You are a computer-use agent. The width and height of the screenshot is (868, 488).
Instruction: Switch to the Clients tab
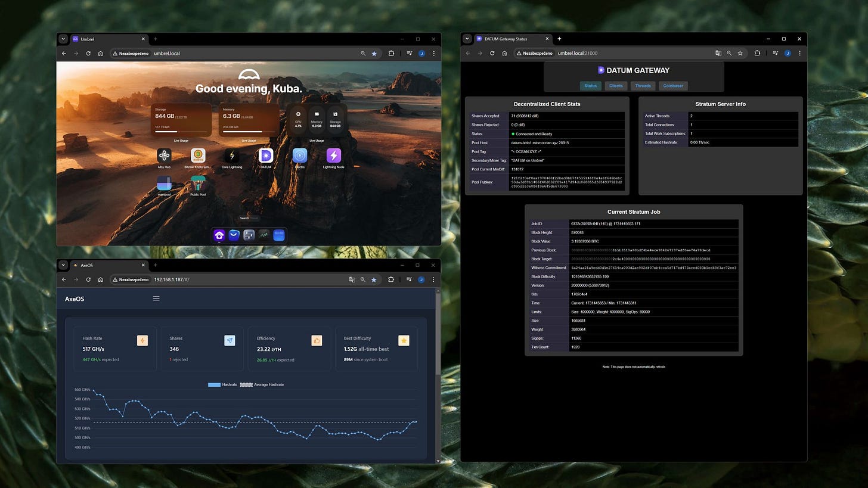[616, 86]
